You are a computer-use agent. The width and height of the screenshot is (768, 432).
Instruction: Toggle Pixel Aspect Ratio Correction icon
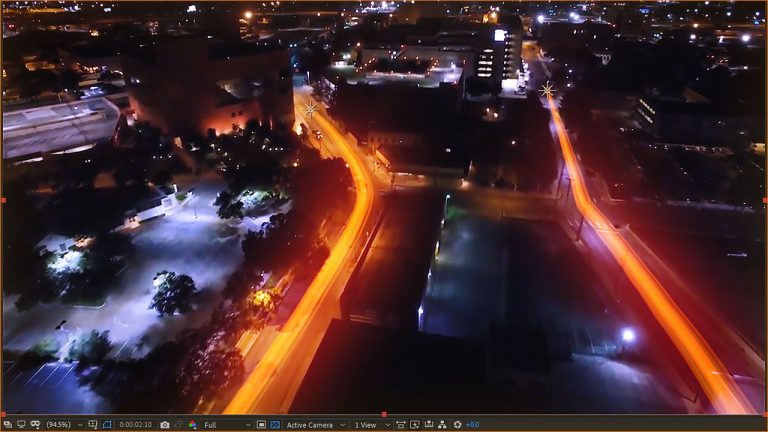pos(401,425)
